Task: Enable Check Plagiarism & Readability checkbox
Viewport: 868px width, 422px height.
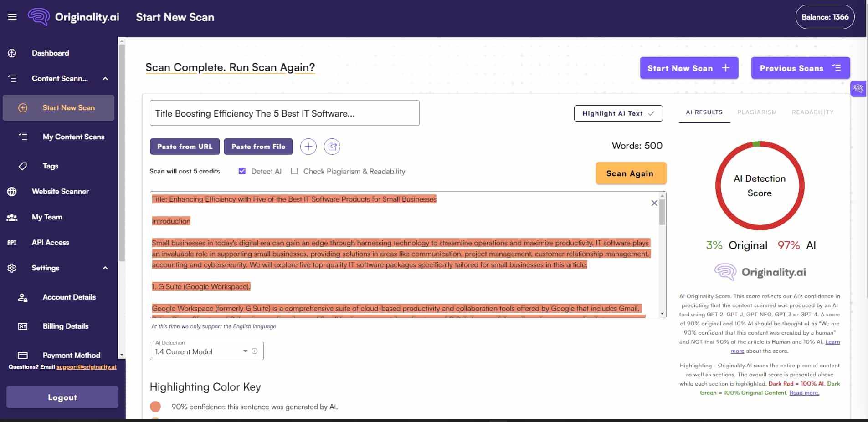Action: coord(294,171)
